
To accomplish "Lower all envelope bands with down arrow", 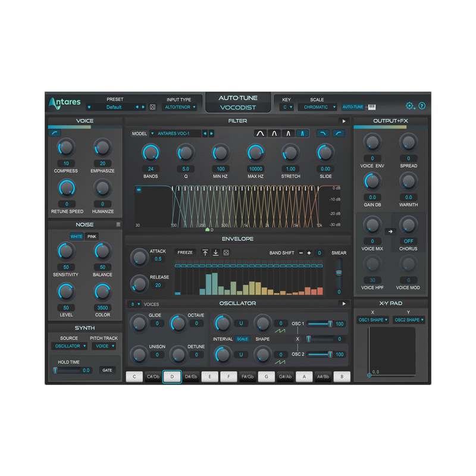I will (215, 252).
